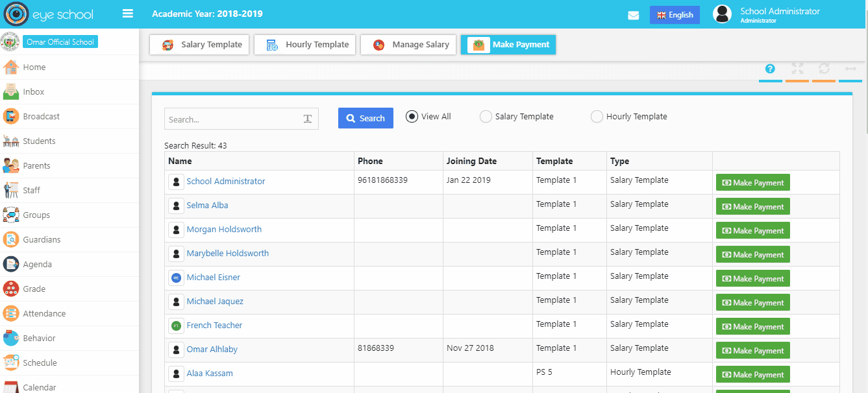This screenshot has height=393, width=868.
Task: Click Academic Year: 2018-2019 header text
Action: click(x=207, y=14)
